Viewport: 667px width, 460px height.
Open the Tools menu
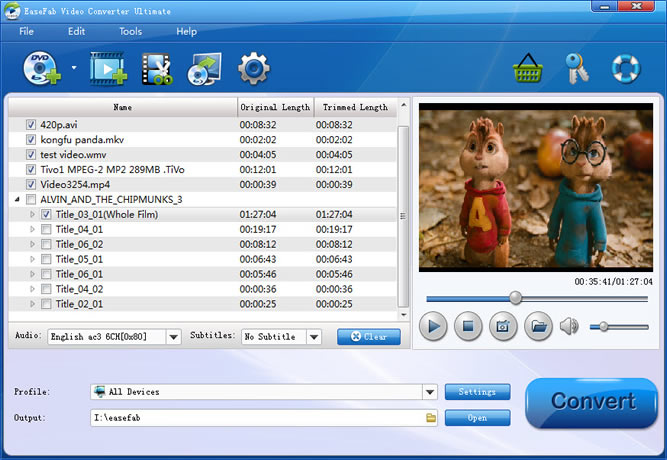[x=131, y=31]
